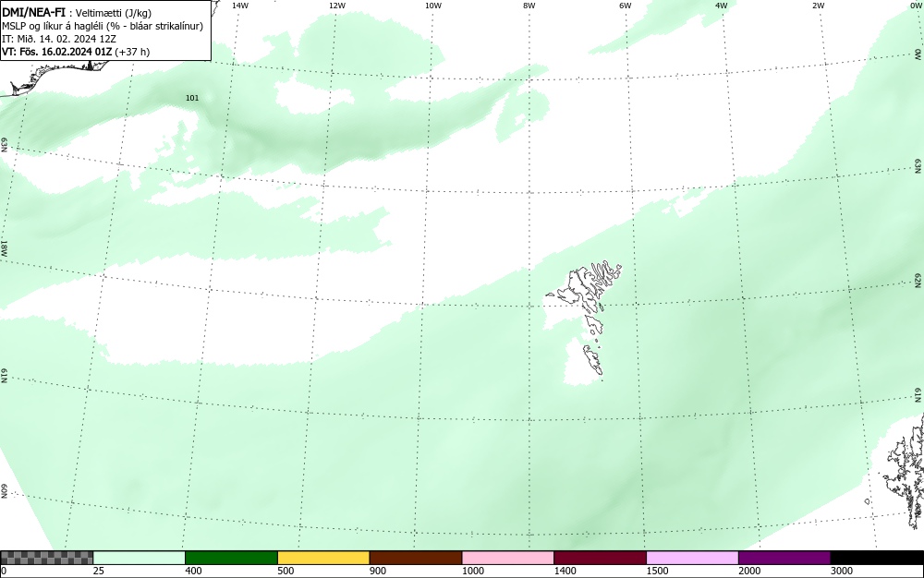The width and height of the screenshot is (924, 578).
Task: Click the '101' pressure label on map
Action: [192, 98]
